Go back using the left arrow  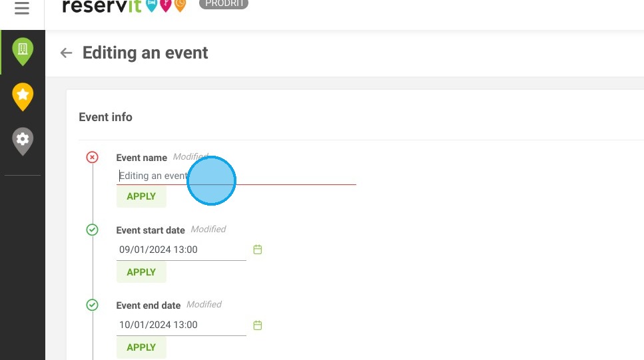(66, 53)
